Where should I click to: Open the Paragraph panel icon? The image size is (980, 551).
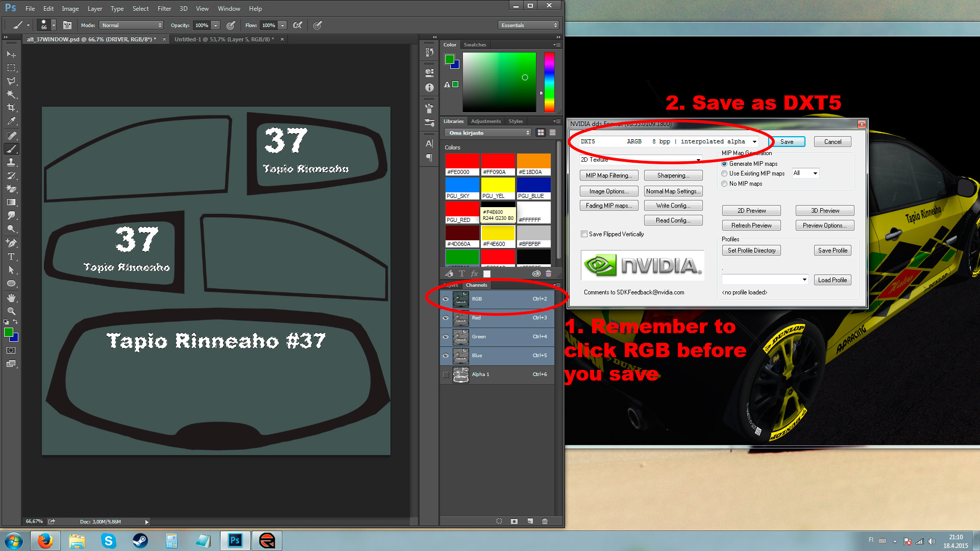[429, 158]
